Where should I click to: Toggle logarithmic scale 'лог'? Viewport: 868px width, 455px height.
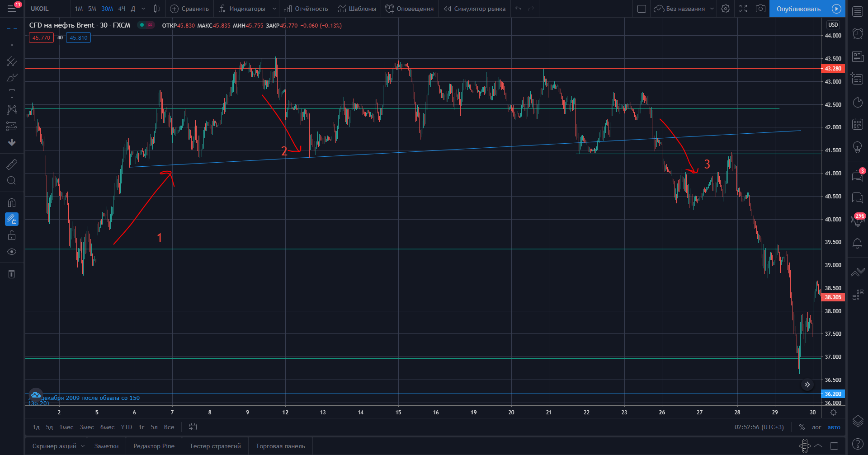pos(816,427)
